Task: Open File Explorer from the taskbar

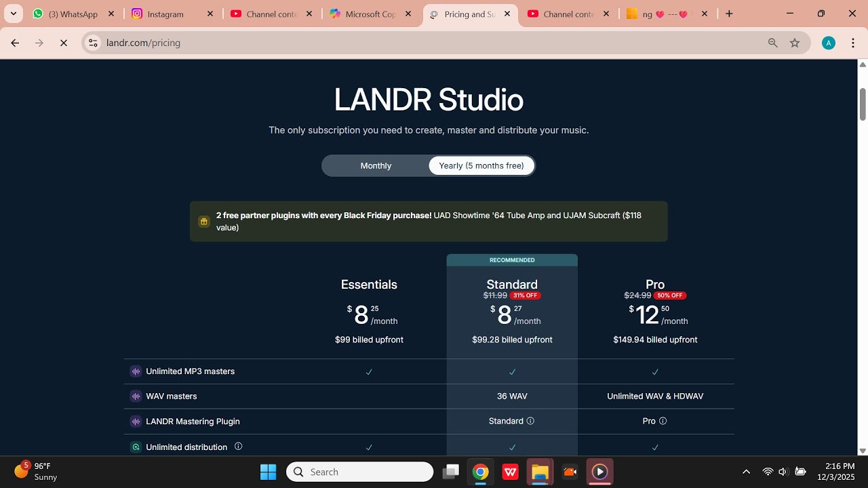Action: click(540, 472)
